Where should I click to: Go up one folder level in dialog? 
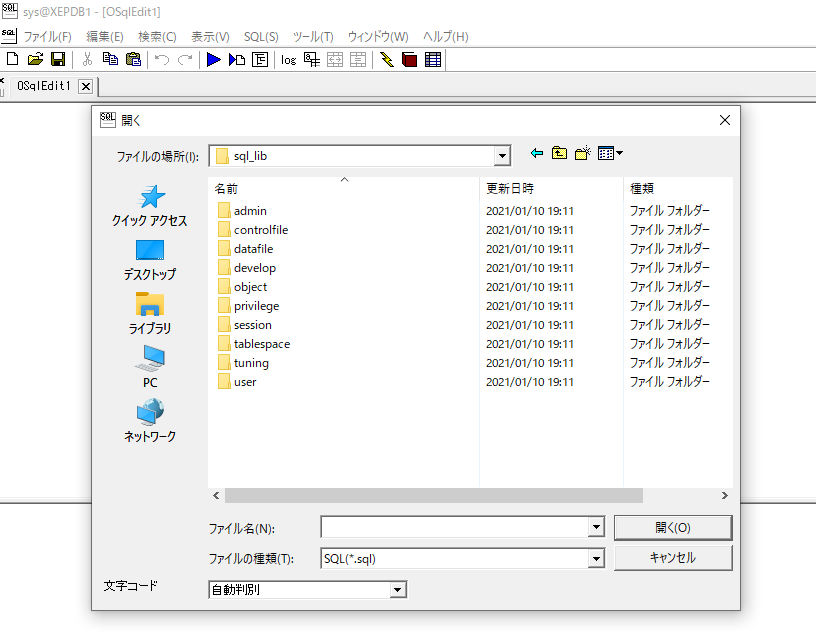coord(560,153)
